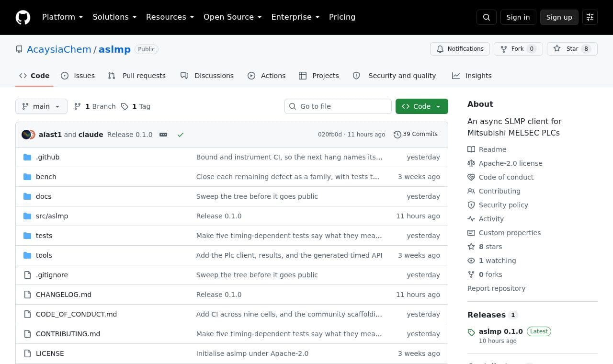Toggle Notifications for this repository

click(460, 49)
